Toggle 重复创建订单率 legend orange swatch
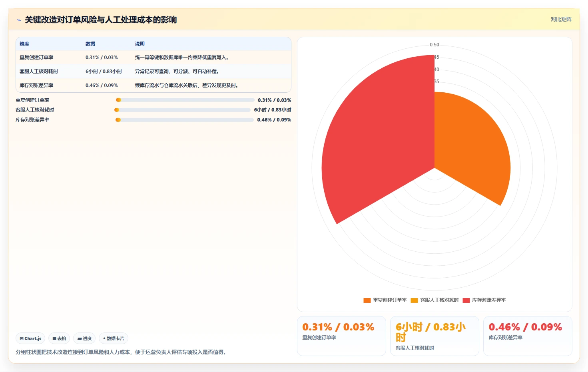Screen dimensions: 588x372 pyautogui.click(x=367, y=300)
